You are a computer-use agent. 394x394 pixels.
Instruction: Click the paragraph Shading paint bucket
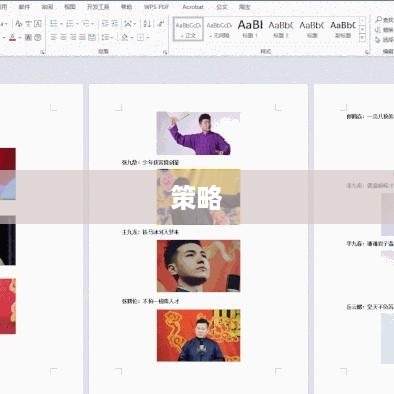click(x=124, y=37)
